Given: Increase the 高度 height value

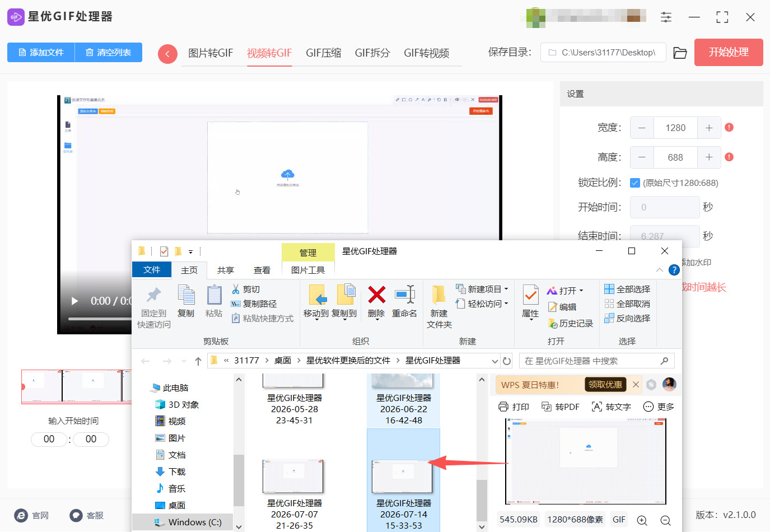Looking at the screenshot, I should [709, 157].
